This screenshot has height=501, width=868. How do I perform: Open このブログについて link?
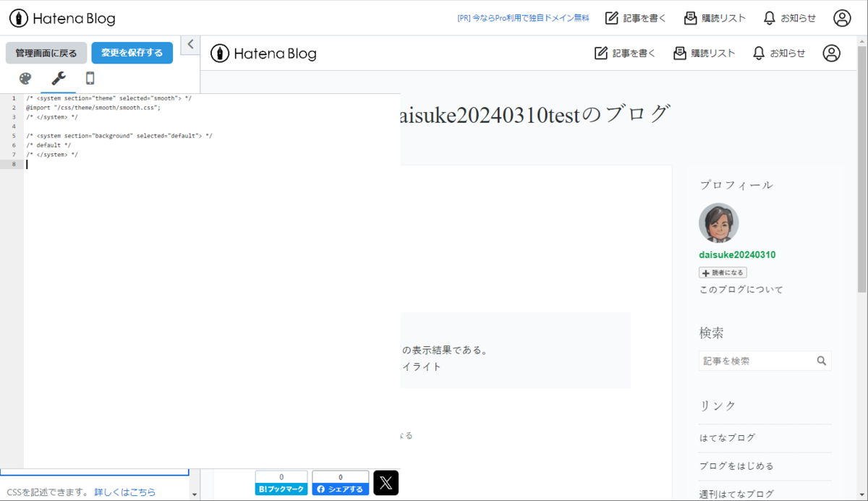(x=741, y=290)
